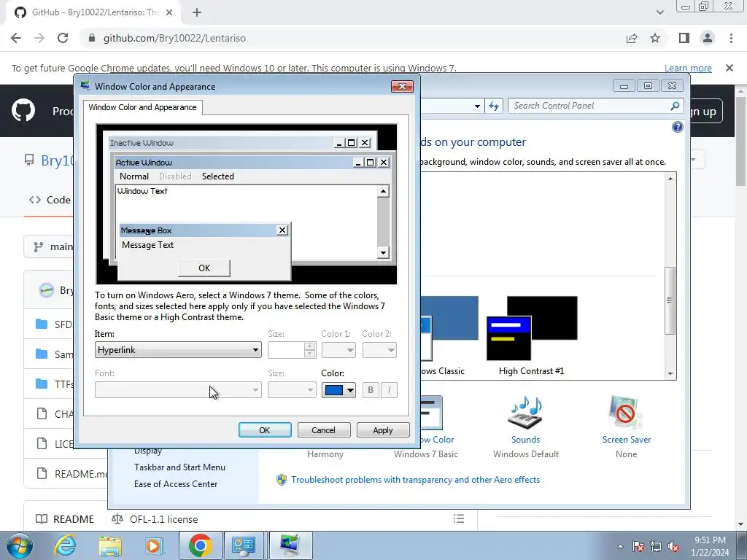Open Chrome three-dot menu
Image resolution: width=747 pixels, height=560 pixels.
point(731,38)
